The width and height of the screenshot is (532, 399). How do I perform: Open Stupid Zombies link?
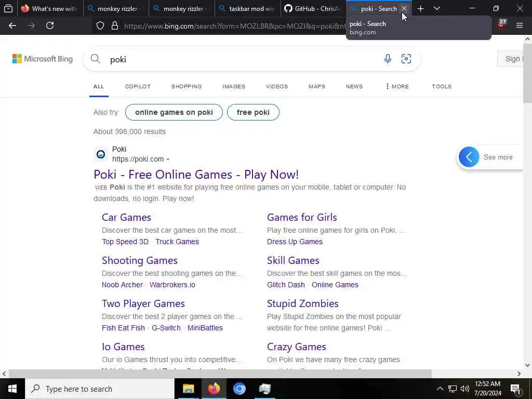303,303
